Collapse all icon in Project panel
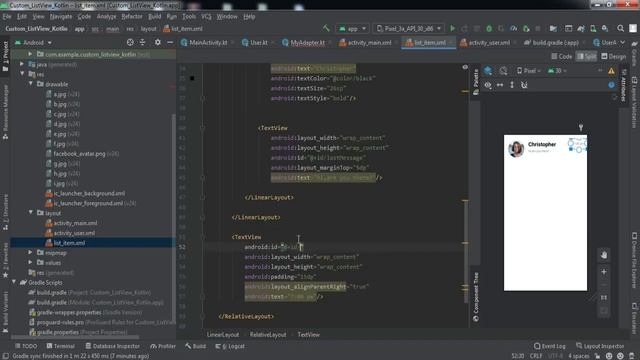This screenshot has height=360, width=640. click(142, 42)
